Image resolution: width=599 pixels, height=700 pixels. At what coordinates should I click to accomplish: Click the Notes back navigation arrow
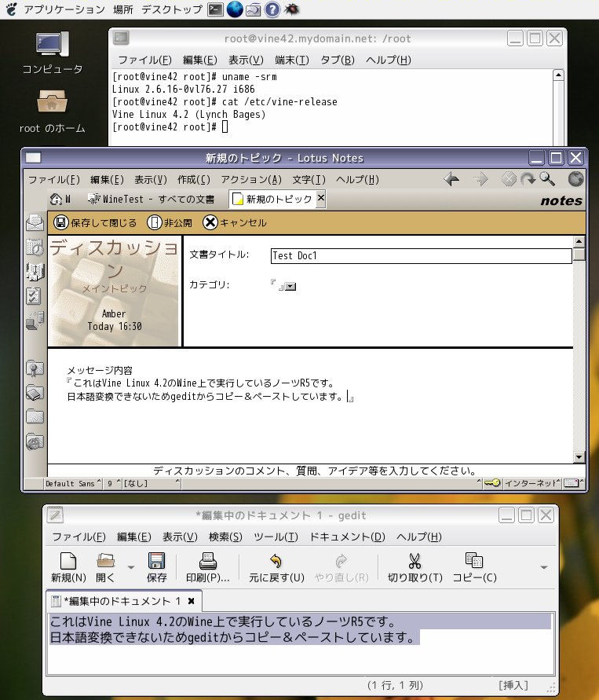(x=452, y=179)
